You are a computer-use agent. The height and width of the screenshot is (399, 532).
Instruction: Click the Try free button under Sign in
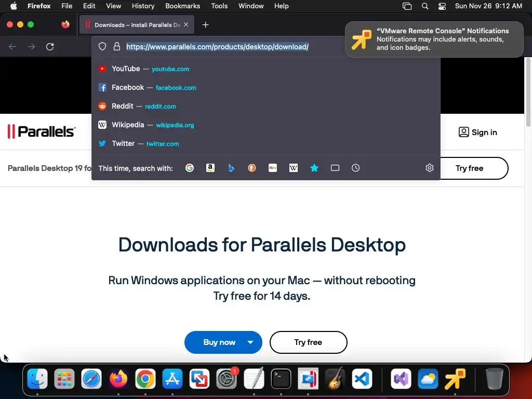click(470, 168)
